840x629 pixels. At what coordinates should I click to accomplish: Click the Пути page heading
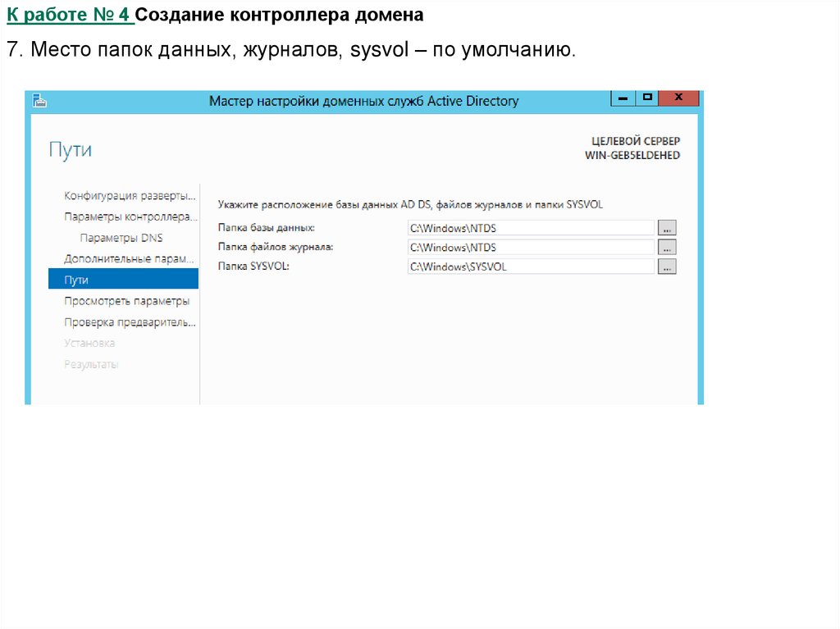tap(71, 149)
